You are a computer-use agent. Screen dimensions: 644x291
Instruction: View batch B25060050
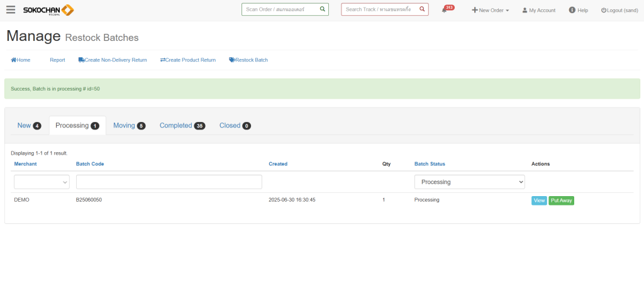click(x=539, y=200)
